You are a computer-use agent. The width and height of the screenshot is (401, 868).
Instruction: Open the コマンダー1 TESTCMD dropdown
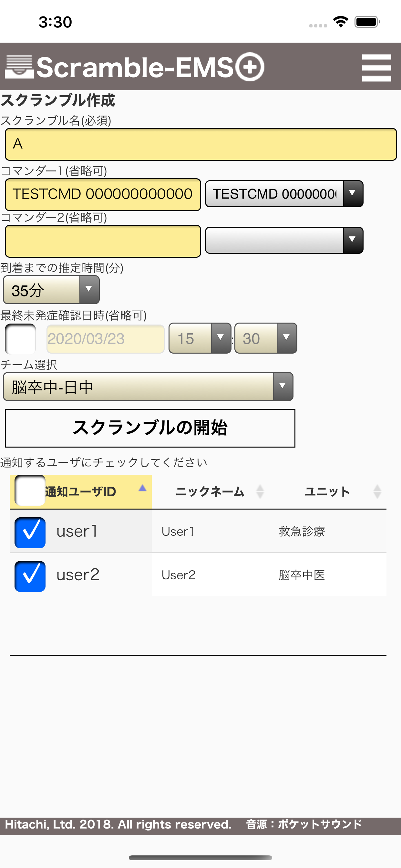pos(284,194)
